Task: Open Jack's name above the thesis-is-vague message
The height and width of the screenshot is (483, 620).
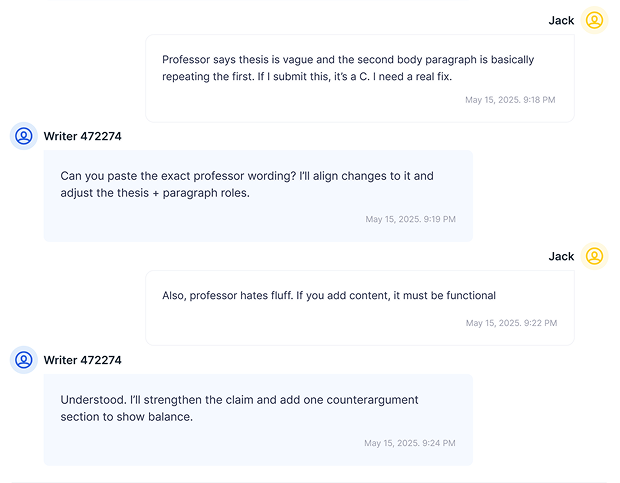Action: click(x=561, y=20)
